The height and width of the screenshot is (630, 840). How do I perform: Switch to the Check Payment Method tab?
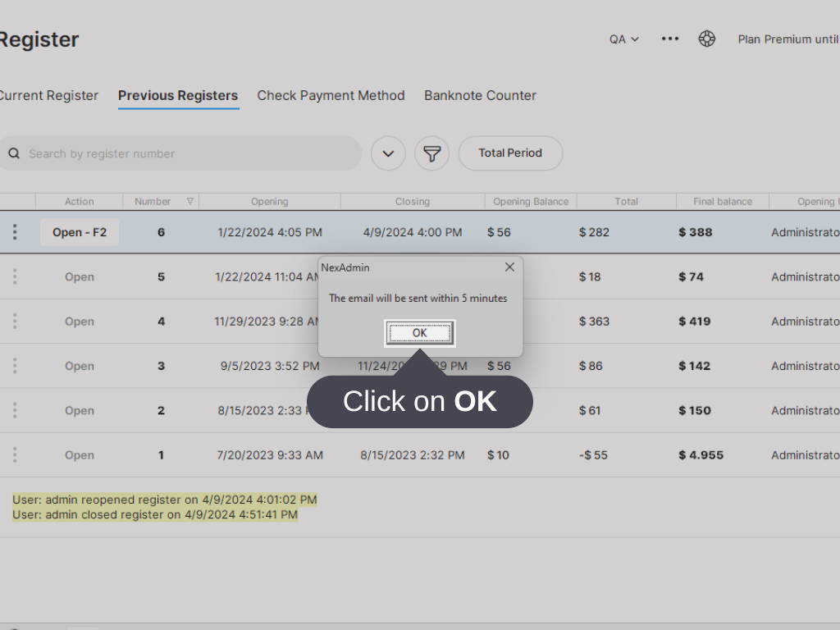pos(331,95)
